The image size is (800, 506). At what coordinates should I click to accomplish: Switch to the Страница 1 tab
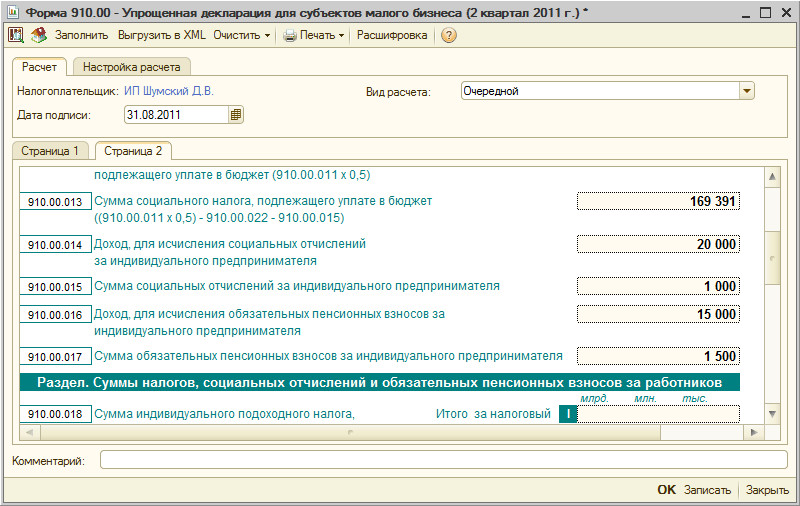click(x=50, y=151)
